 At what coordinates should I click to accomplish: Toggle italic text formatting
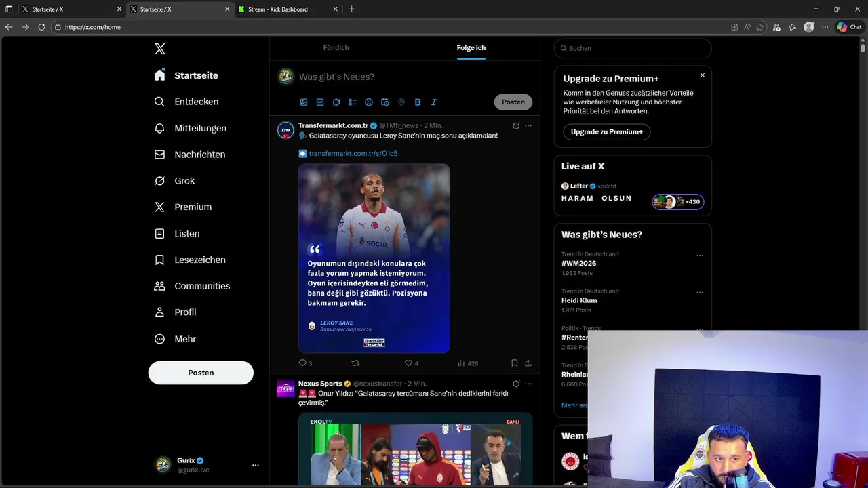[434, 102]
